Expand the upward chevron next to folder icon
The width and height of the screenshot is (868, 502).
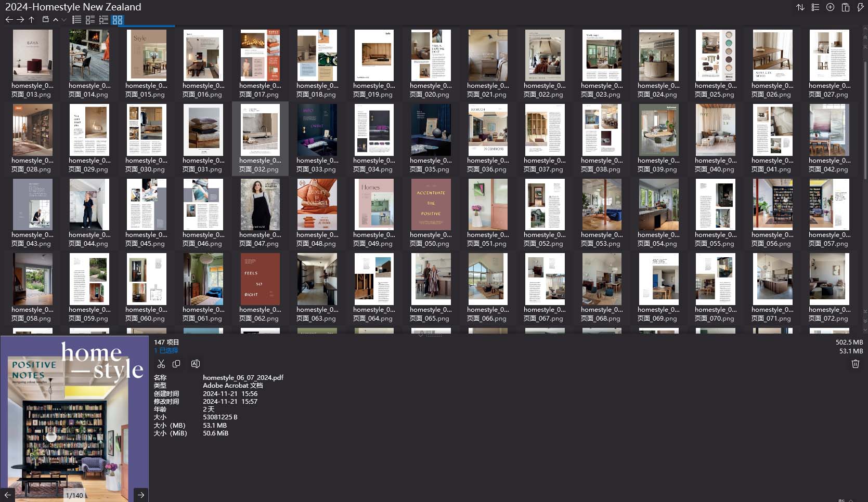(56, 20)
